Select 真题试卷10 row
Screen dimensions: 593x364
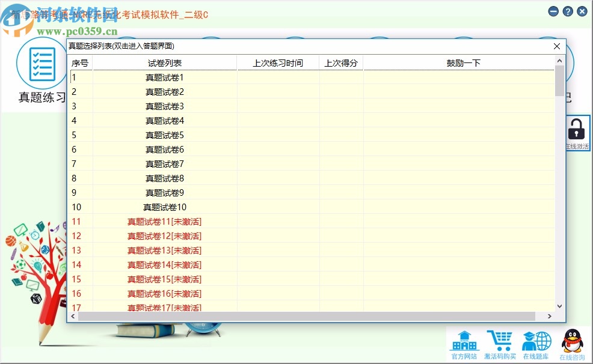[312, 207]
